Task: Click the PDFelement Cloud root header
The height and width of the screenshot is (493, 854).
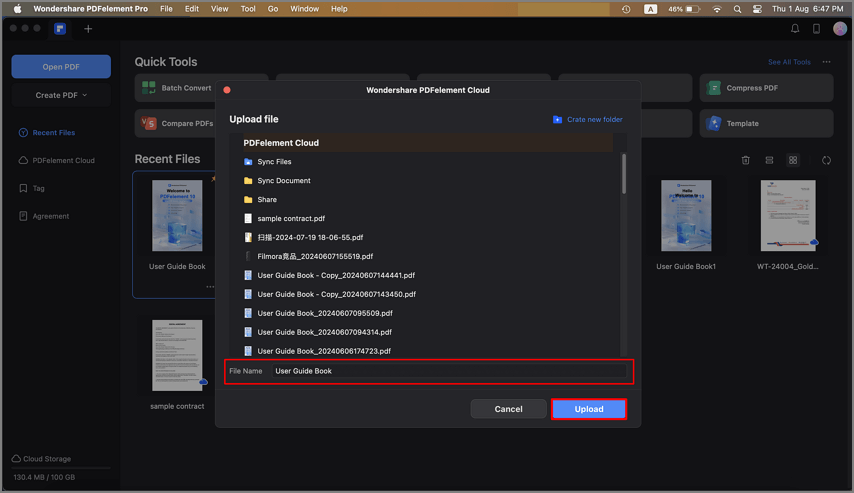Action: click(x=428, y=143)
